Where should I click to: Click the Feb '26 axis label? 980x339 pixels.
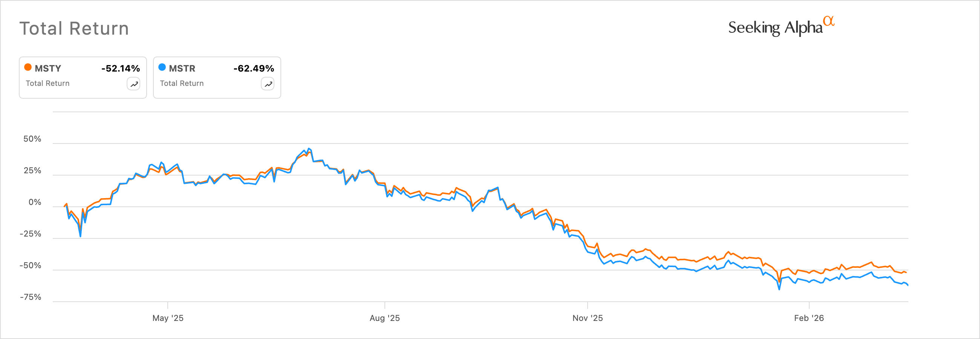809,318
